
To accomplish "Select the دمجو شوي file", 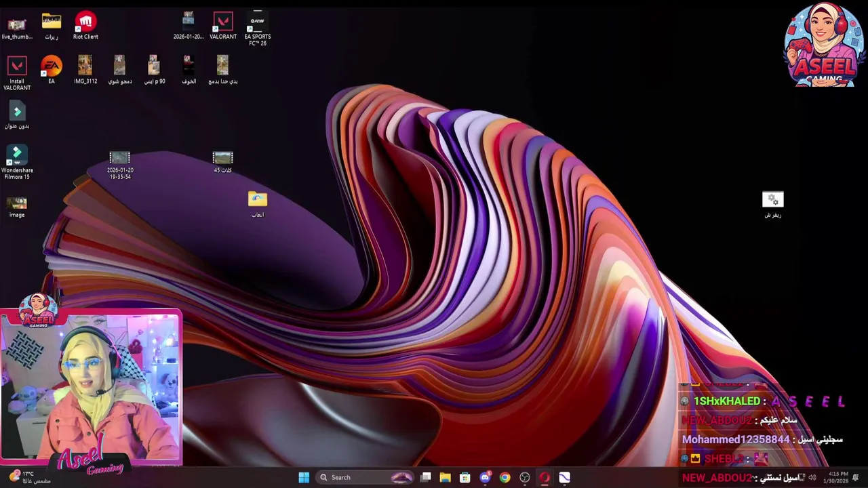I will pos(120,70).
